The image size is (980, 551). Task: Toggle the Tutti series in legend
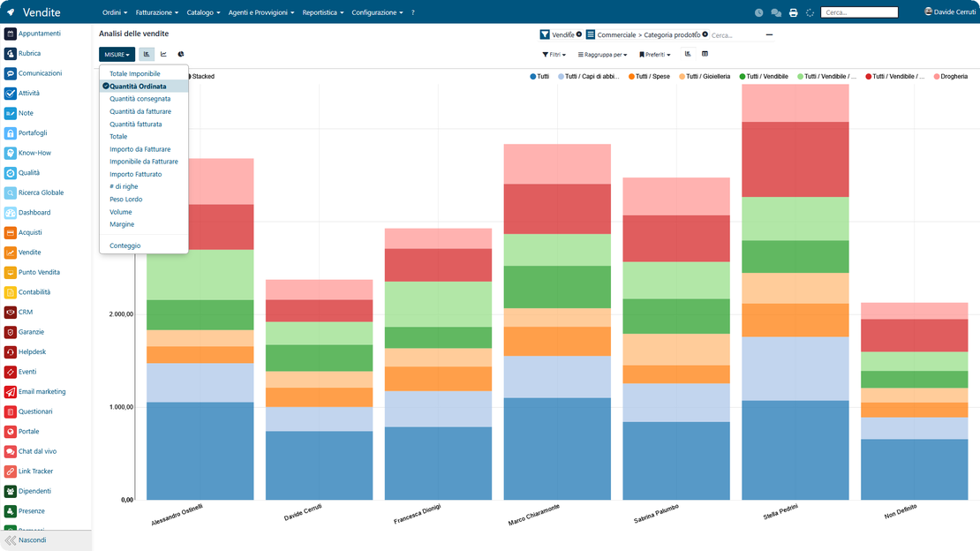[539, 76]
